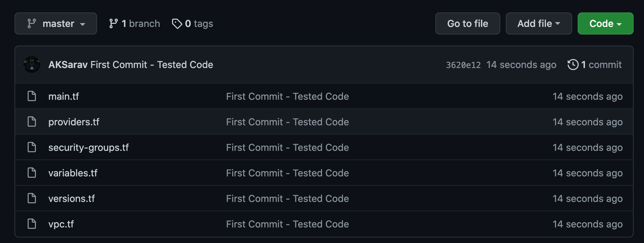Expand the Add file dropdown
This screenshot has width=644, height=243.
(x=538, y=23)
